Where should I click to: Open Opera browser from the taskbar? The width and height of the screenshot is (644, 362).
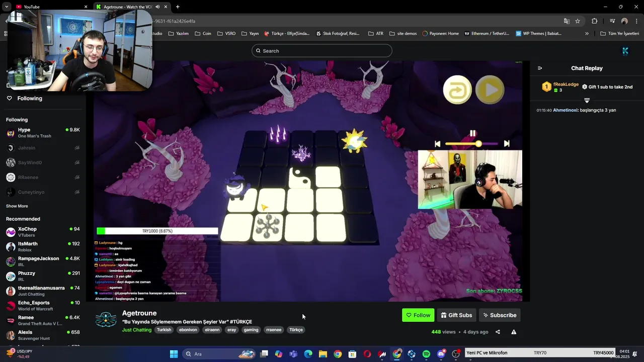tap(367, 354)
